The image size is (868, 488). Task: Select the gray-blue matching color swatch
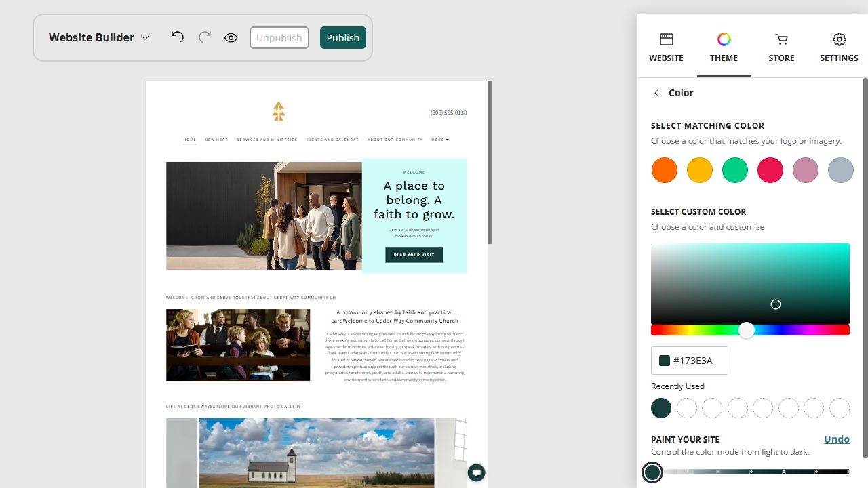[841, 170]
